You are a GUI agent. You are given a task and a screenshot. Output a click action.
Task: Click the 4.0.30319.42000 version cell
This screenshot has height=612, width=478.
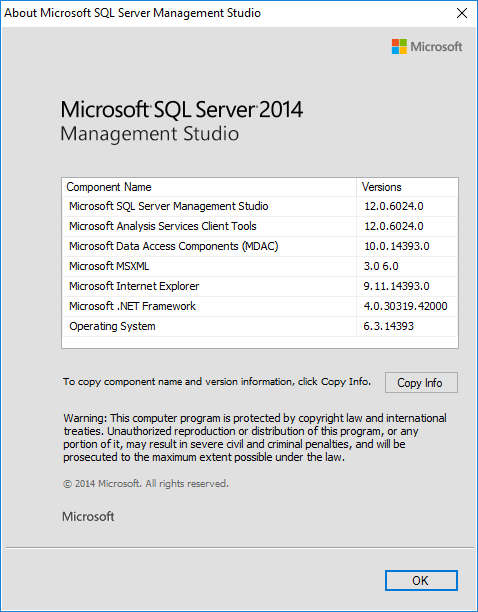click(405, 306)
